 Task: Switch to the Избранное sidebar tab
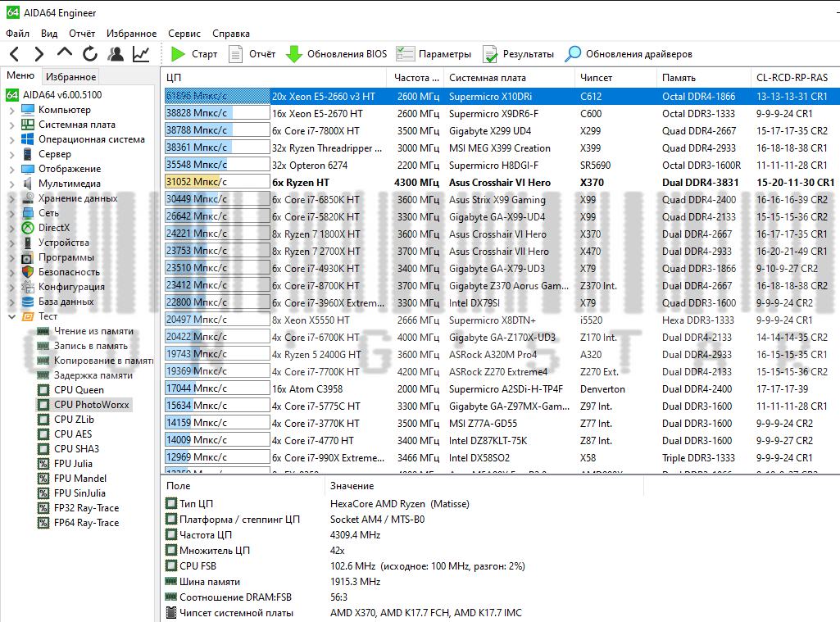[70, 76]
